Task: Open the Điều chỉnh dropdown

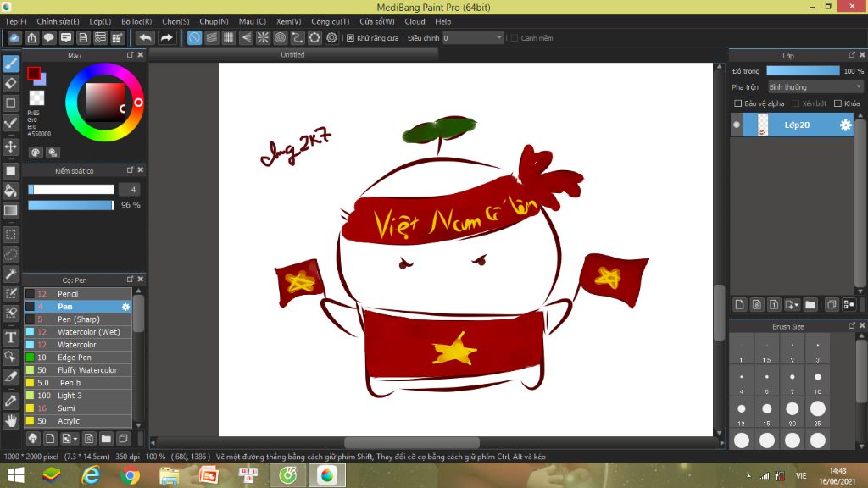Action: [x=473, y=38]
